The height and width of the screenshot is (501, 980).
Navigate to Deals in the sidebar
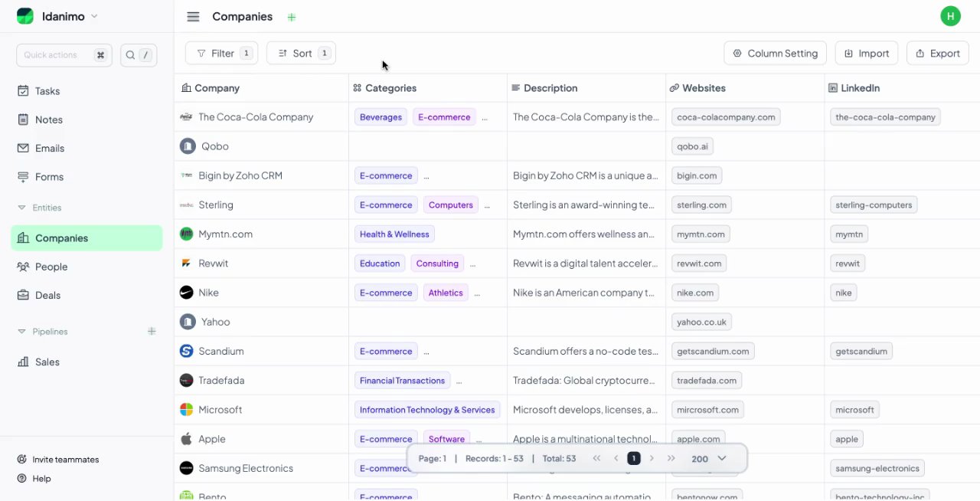tap(47, 295)
